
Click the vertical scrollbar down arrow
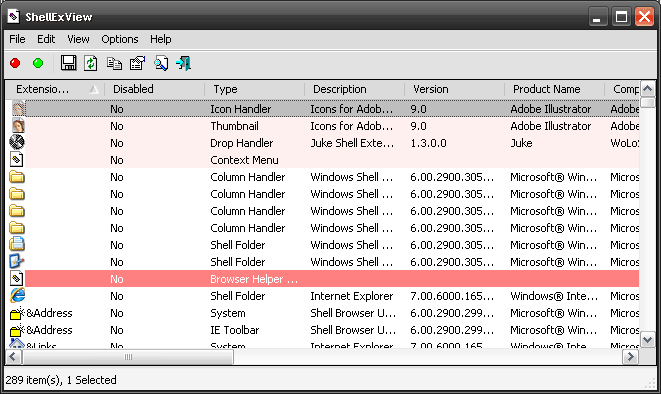[x=648, y=339]
